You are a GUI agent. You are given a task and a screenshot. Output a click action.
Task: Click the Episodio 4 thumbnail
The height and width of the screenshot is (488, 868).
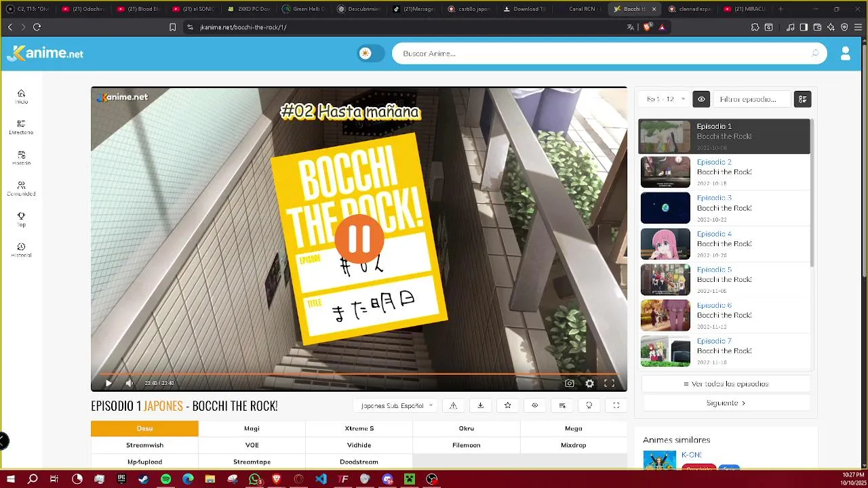pyautogui.click(x=665, y=244)
